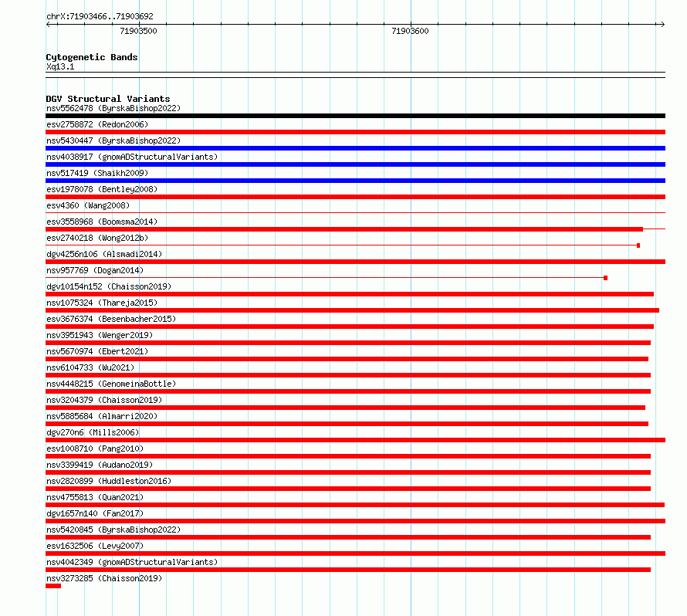Viewport: 687px width, 616px height.
Task: Open esv4360 (Wang2008) label
Action: [88, 205]
